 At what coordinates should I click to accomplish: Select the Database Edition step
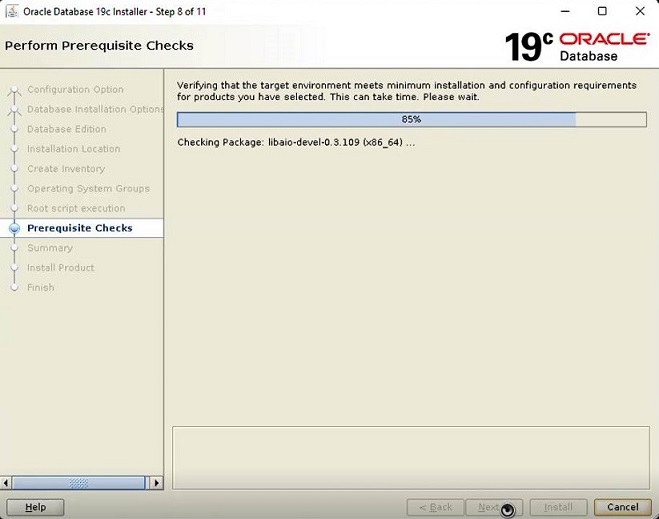pyautogui.click(x=66, y=129)
